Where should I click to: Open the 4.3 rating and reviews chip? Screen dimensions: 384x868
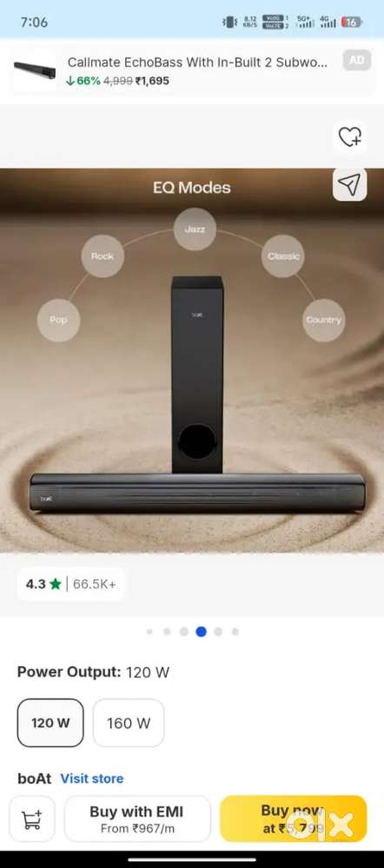(71, 584)
